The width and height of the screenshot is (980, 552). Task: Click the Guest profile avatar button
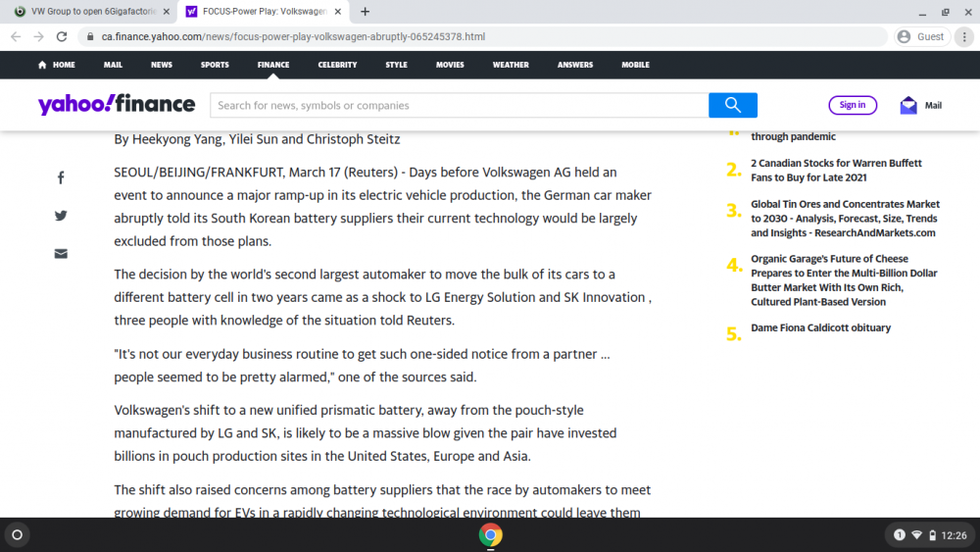[922, 37]
